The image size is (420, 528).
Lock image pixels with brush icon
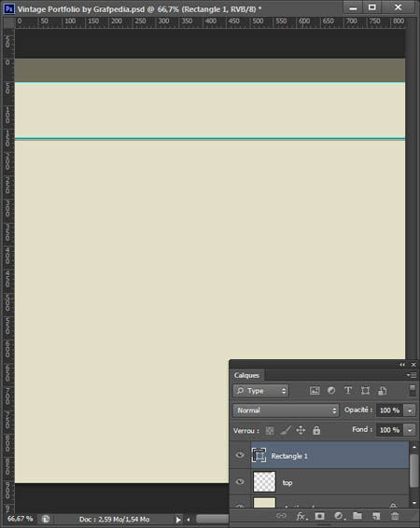pyautogui.click(x=286, y=430)
